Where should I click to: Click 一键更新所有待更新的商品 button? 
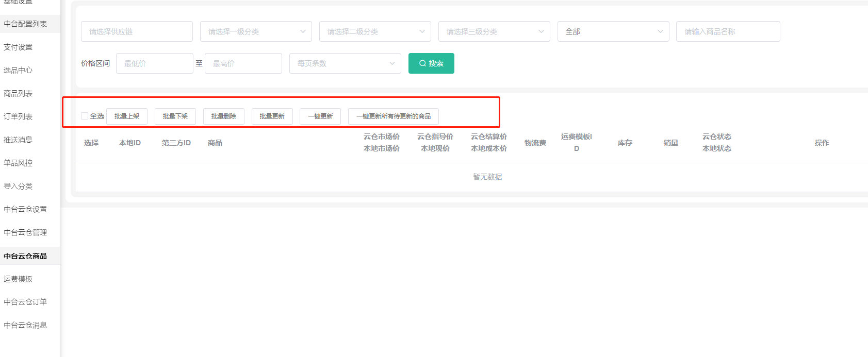pos(393,116)
